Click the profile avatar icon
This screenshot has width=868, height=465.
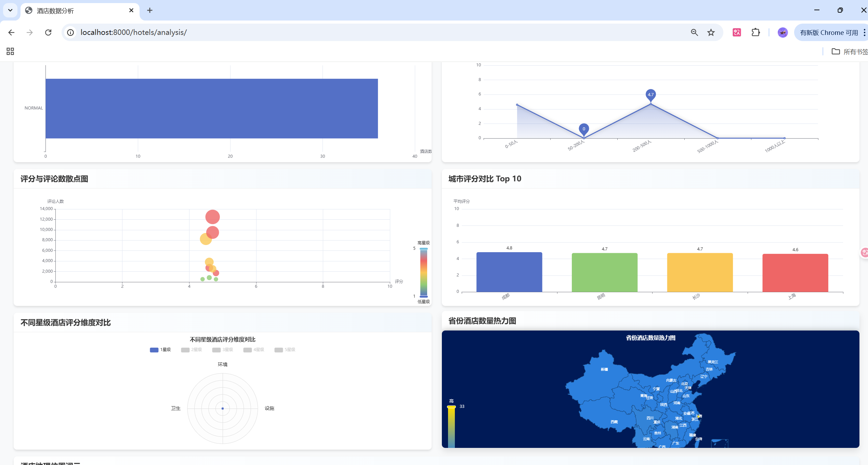(x=782, y=33)
